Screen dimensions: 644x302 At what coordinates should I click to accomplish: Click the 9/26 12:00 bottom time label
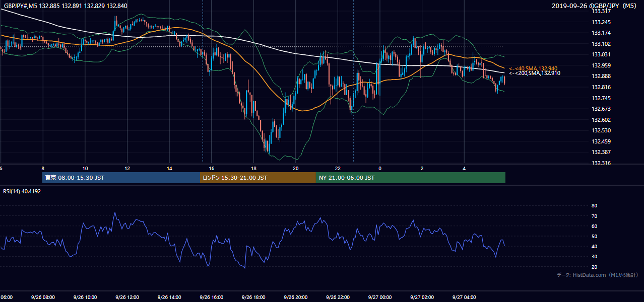pos(127,297)
